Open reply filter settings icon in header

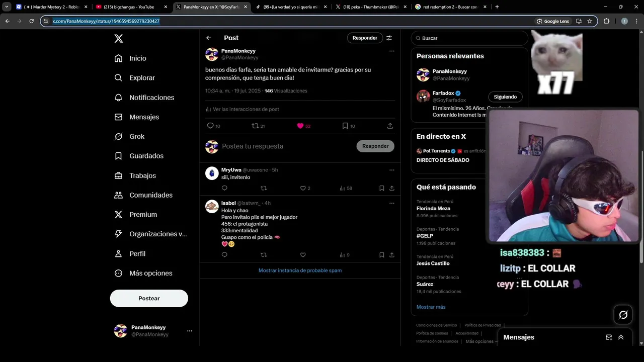tap(389, 38)
